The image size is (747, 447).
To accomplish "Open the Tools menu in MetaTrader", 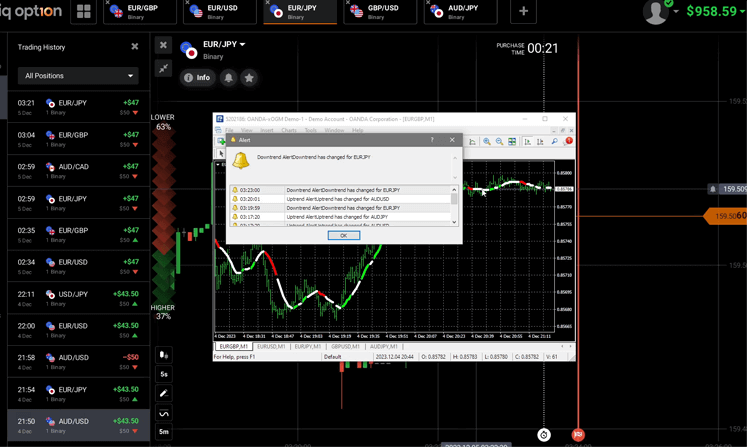I will [311, 130].
